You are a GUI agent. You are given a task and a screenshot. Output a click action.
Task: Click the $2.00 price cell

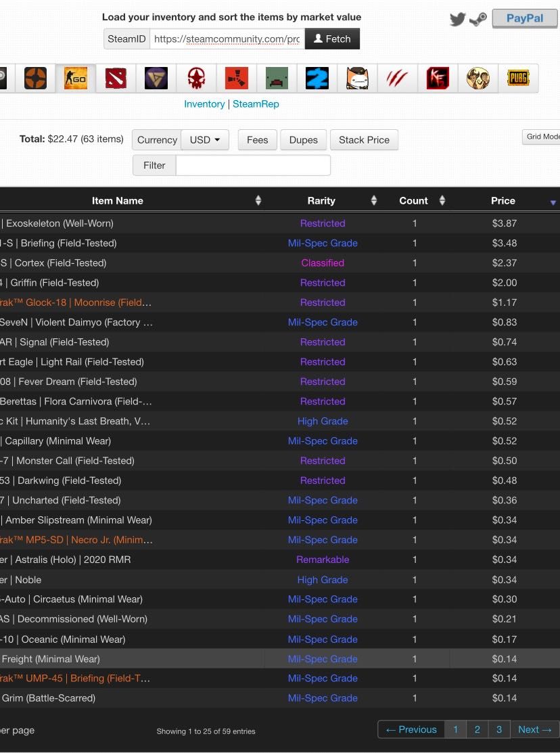505,283
